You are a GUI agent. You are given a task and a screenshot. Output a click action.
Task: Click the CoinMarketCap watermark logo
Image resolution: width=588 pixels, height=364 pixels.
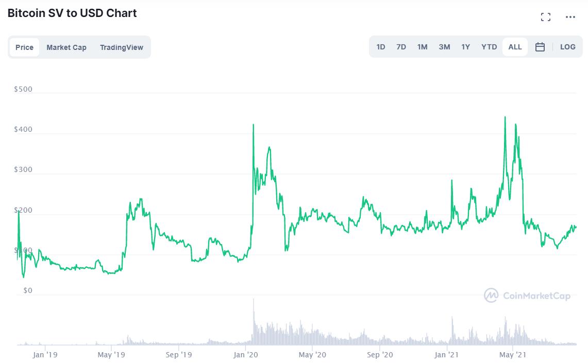click(527, 296)
